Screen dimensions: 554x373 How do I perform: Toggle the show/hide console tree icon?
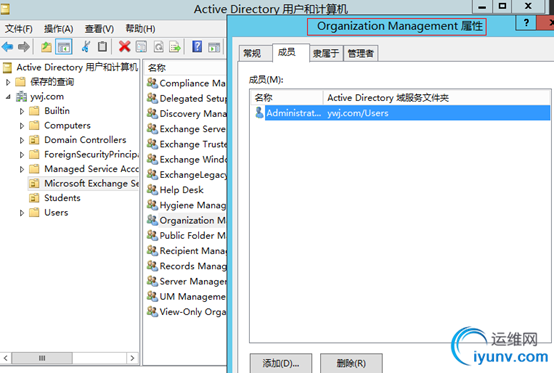tap(64, 47)
